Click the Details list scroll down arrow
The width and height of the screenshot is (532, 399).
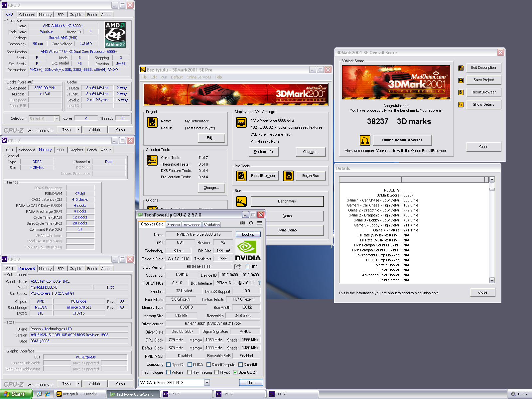[492, 280]
